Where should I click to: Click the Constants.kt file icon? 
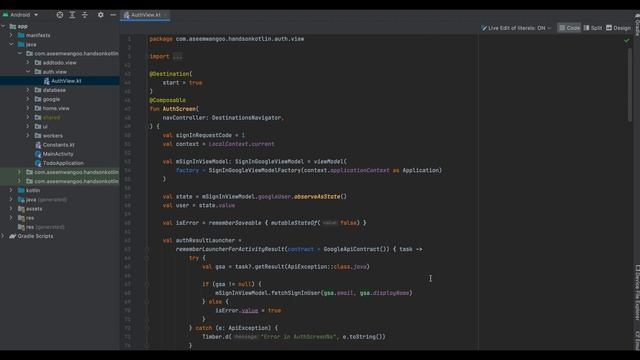point(38,145)
